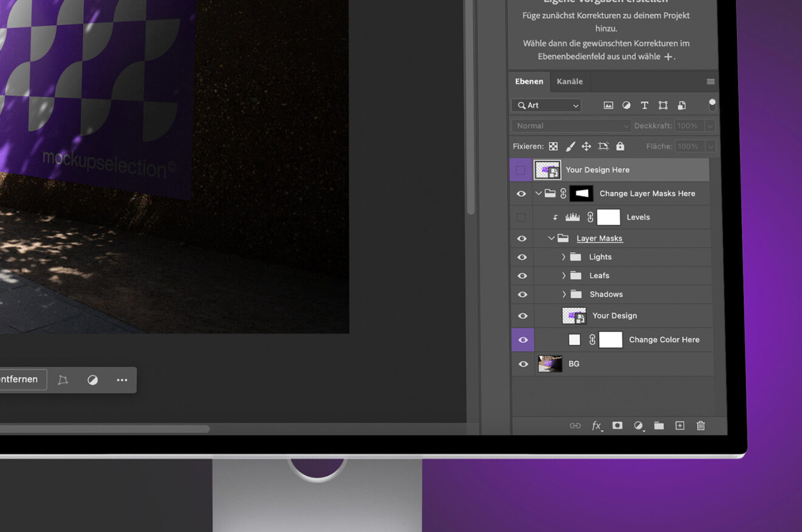Hide the BG layer
Image resolution: width=802 pixels, height=532 pixels.
(x=523, y=364)
